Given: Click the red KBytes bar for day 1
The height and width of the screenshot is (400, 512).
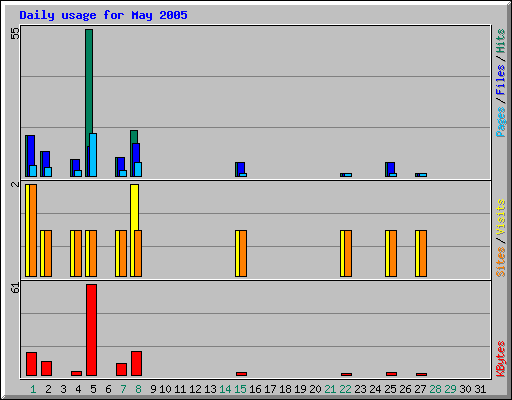Looking at the screenshot, I should point(31,364).
